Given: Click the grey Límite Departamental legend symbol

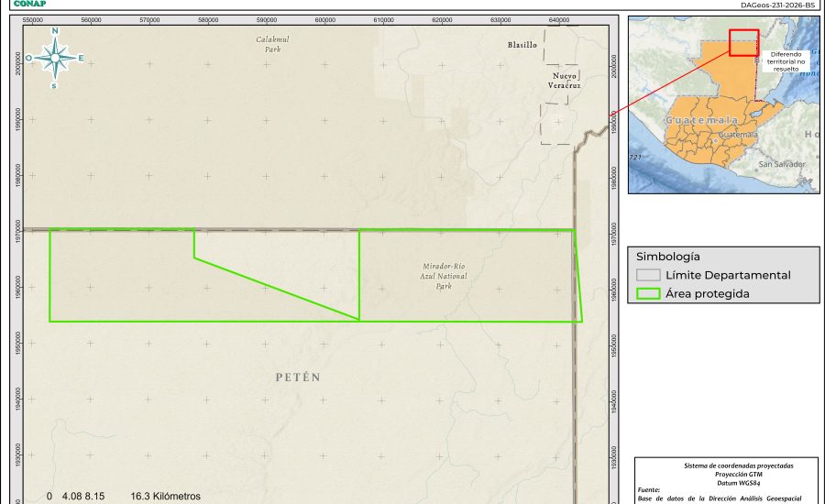Looking at the screenshot, I should tap(648, 275).
